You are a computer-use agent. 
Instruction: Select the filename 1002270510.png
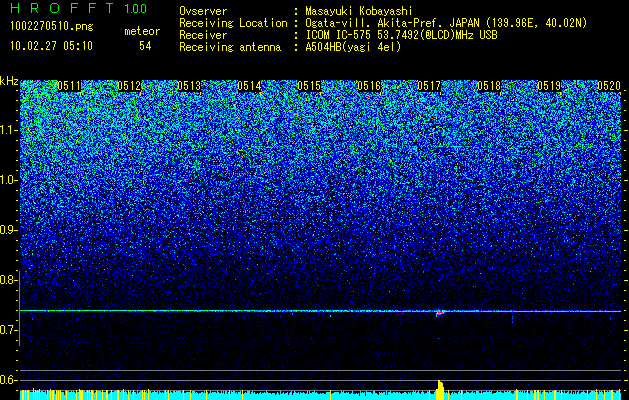coord(52,27)
